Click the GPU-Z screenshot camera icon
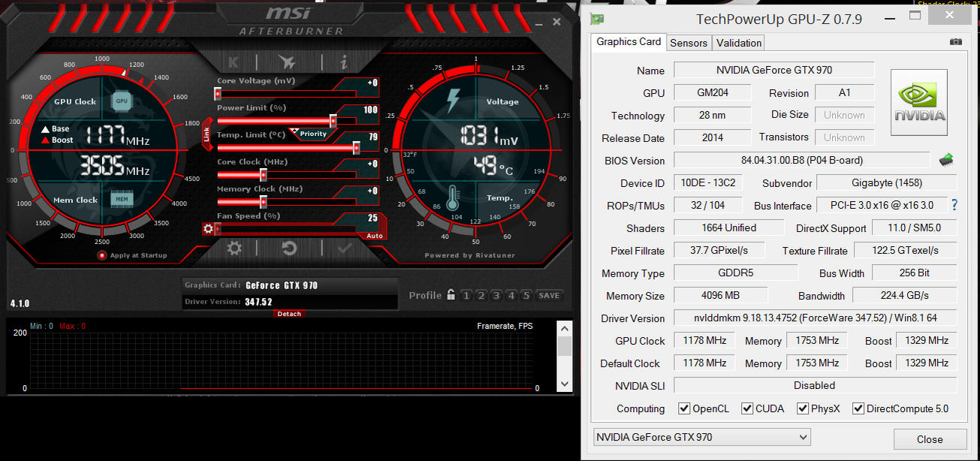Viewport: 980px width, 461px height. [x=956, y=42]
